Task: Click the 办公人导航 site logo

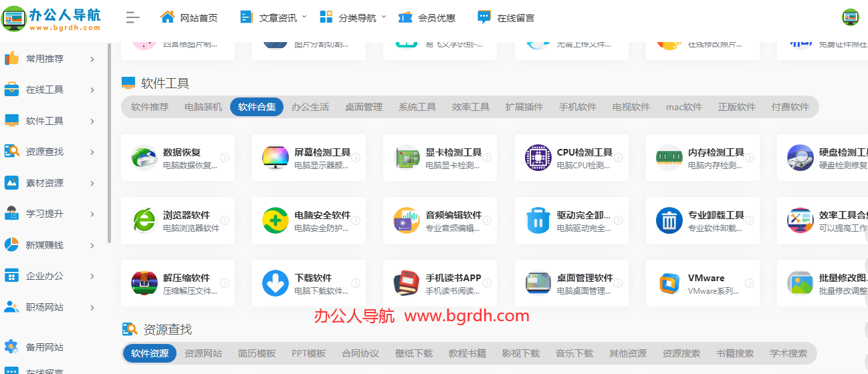Action: (52, 17)
